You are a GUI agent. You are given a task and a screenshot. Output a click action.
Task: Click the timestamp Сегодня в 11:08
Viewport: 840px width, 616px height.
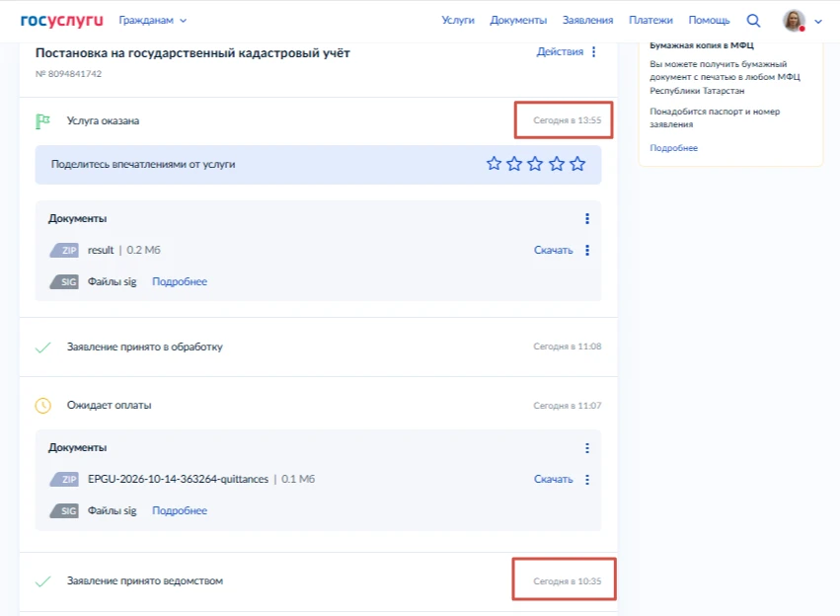(x=568, y=346)
